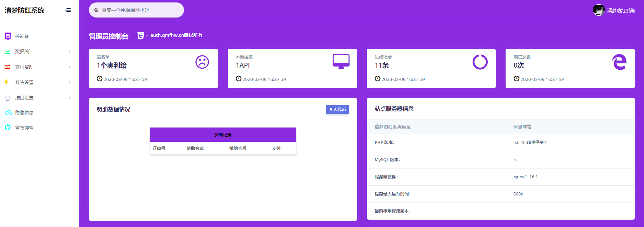Click the 订单号 column header
The height and width of the screenshot is (227, 644).
[159, 149]
